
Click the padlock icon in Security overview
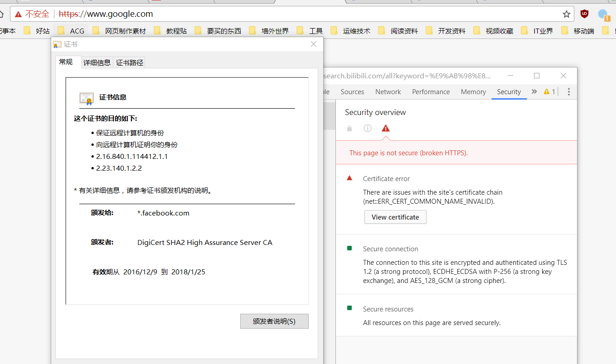pos(349,129)
